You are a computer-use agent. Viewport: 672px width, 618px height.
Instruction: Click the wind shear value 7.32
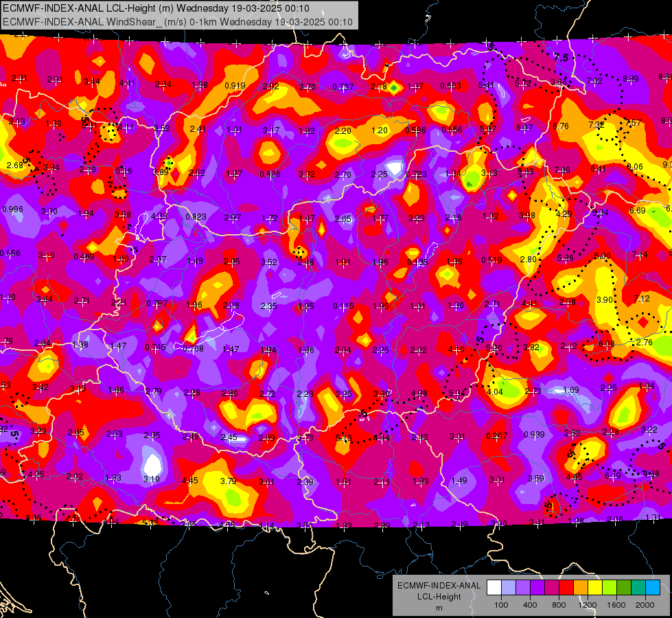coord(596,125)
